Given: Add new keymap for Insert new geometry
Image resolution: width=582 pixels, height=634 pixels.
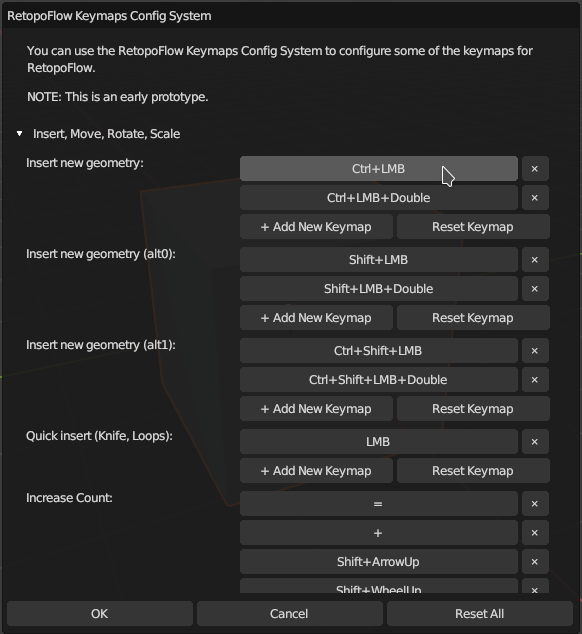Looking at the screenshot, I should pos(316,227).
